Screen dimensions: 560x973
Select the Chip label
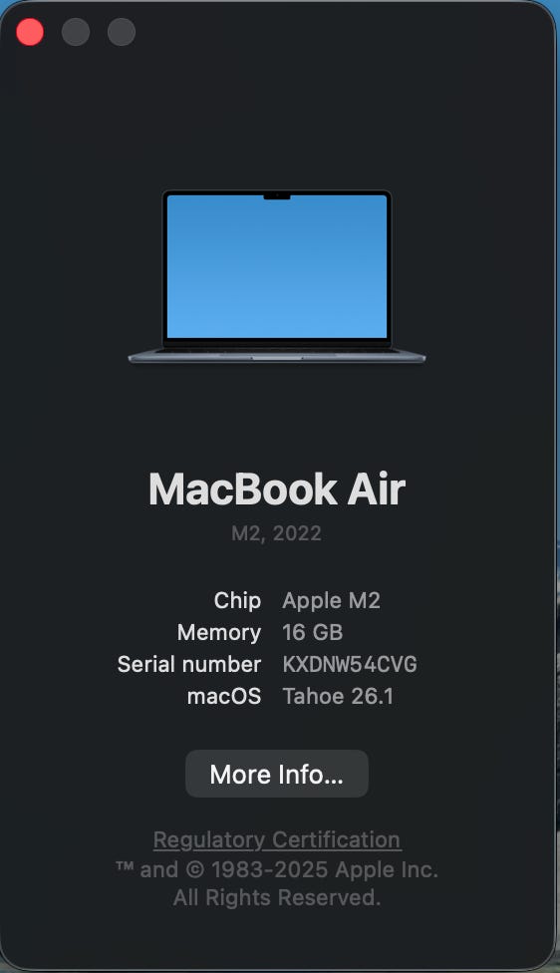click(237, 601)
